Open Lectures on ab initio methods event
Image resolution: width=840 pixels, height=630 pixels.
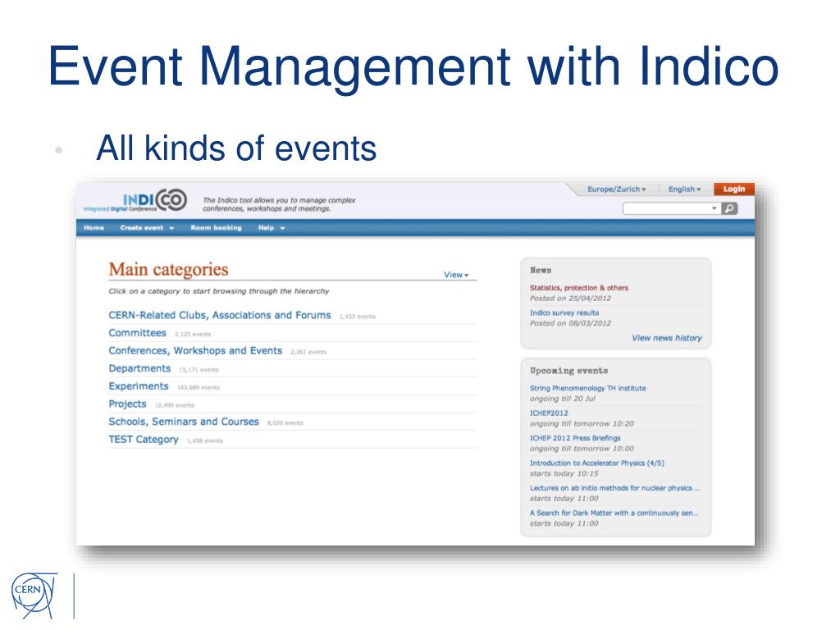coord(614,488)
